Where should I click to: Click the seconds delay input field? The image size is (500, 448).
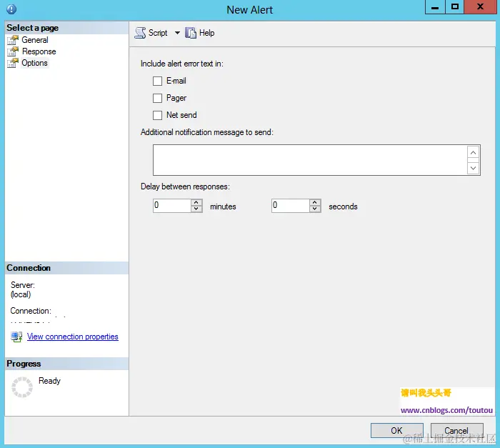pyautogui.click(x=291, y=206)
